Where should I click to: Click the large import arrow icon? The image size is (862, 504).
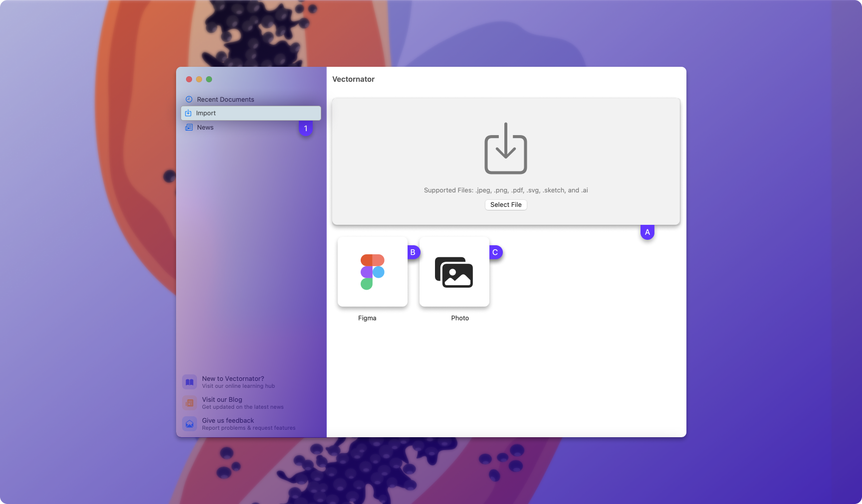[506, 148]
